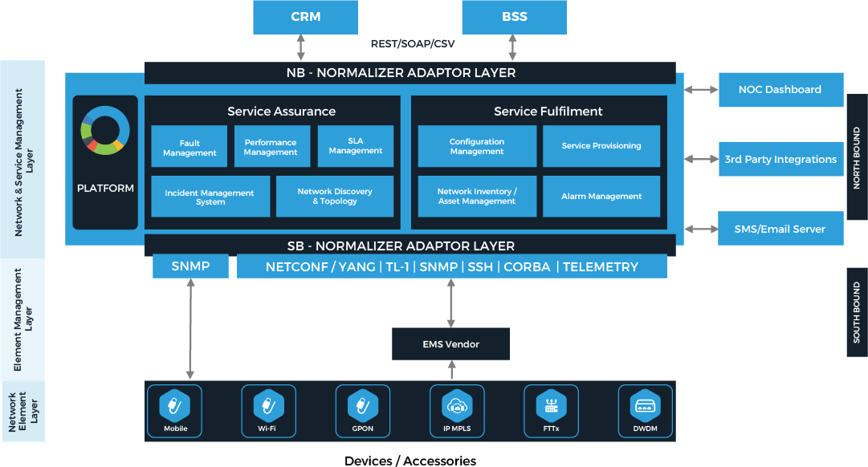
Task: Collapse the Element Management Layer section
Action: [x=22, y=315]
